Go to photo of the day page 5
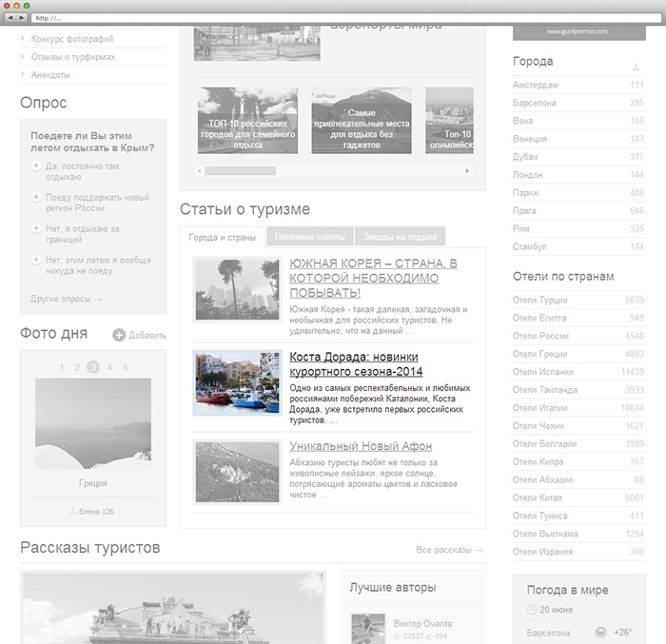Image resolution: width=666 pixels, height=644 pixels. [126, 367]
